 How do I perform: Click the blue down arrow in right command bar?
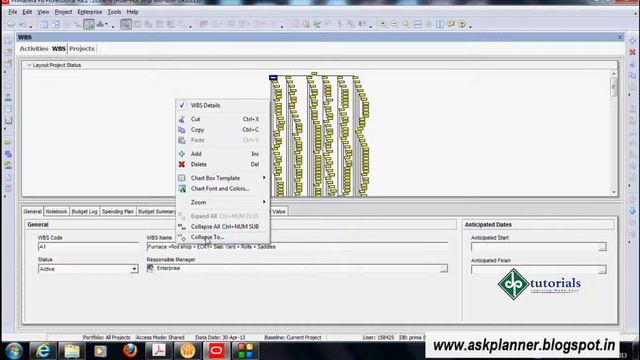coord(632,211)
